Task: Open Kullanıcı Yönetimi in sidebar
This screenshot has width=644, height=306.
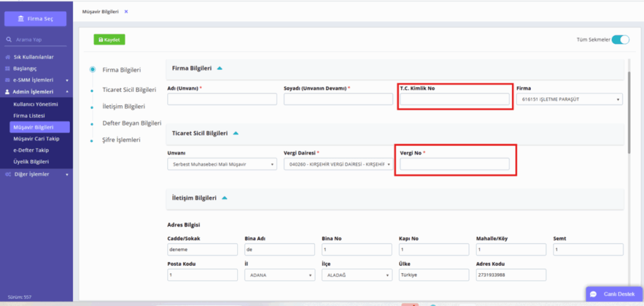Action: coord(36,105)
